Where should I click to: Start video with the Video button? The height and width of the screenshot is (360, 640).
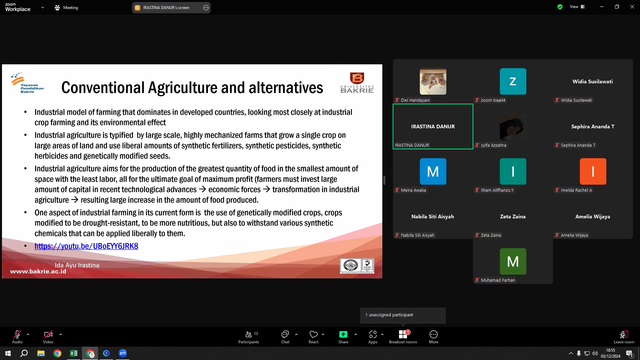coord(48,337)
